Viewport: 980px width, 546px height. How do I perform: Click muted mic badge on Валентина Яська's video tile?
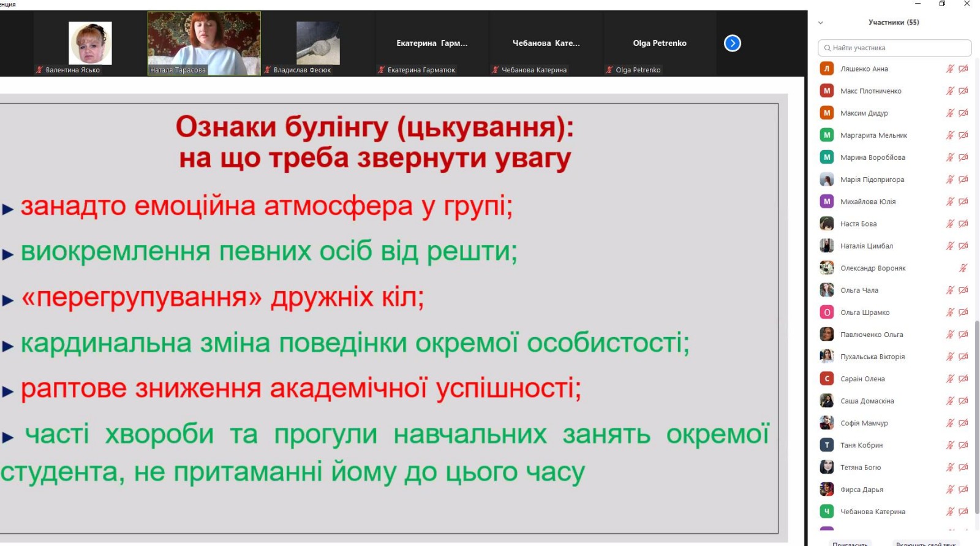pyautogui.click(x=40, y=70)
